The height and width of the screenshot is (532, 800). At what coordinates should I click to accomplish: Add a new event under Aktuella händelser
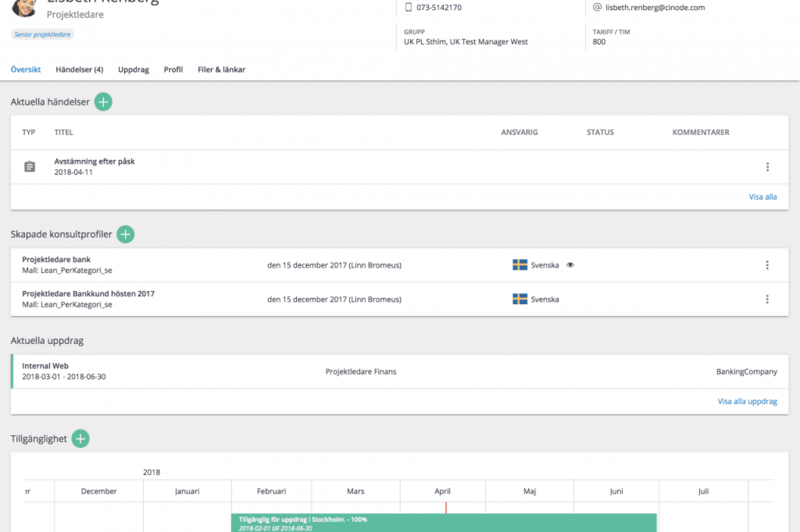pos(103,102)
